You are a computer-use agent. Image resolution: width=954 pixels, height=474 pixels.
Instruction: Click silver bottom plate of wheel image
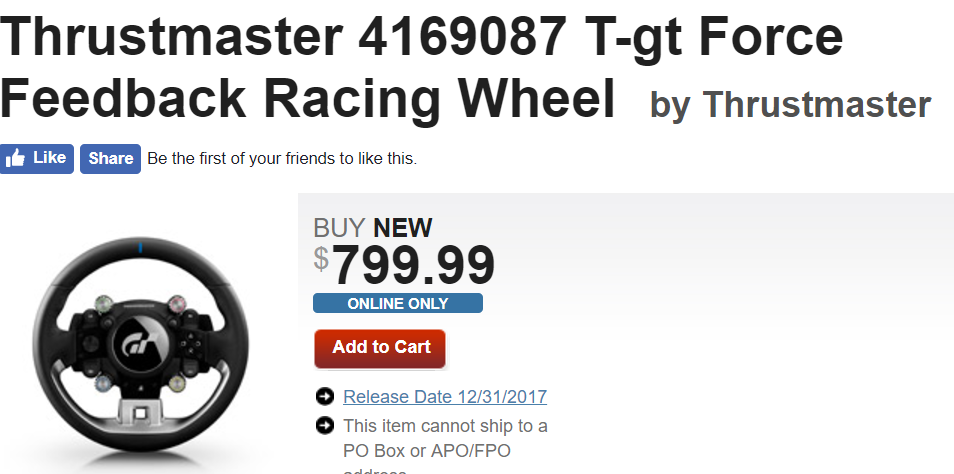pos(141,413)
